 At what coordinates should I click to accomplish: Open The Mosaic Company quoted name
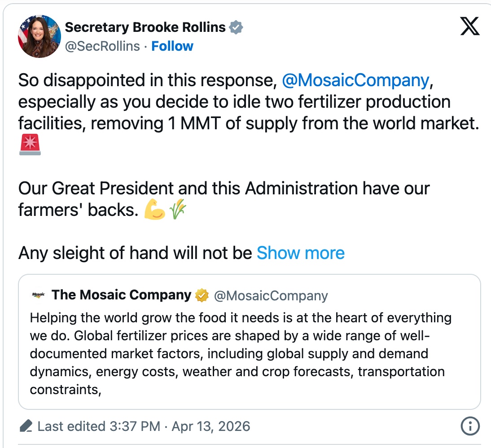click(x=122, y=295)
